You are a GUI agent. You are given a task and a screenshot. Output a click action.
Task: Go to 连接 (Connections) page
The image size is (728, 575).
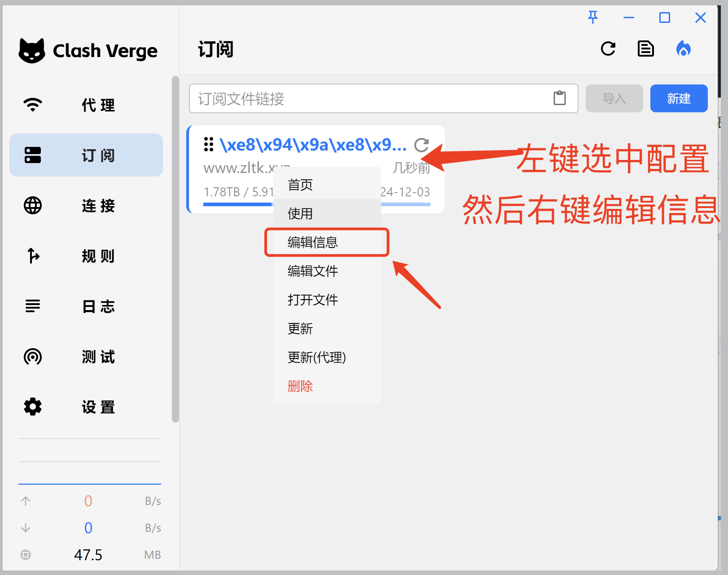click(x=86, y=206)
